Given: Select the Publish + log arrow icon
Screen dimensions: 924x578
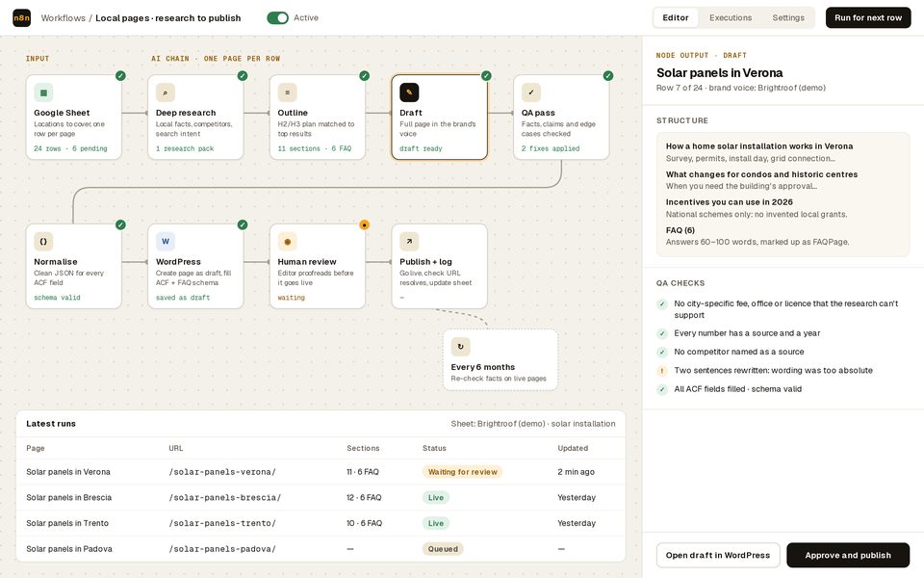Looking at the screenshot, I should pyautogui.click(x=410, y=241).
